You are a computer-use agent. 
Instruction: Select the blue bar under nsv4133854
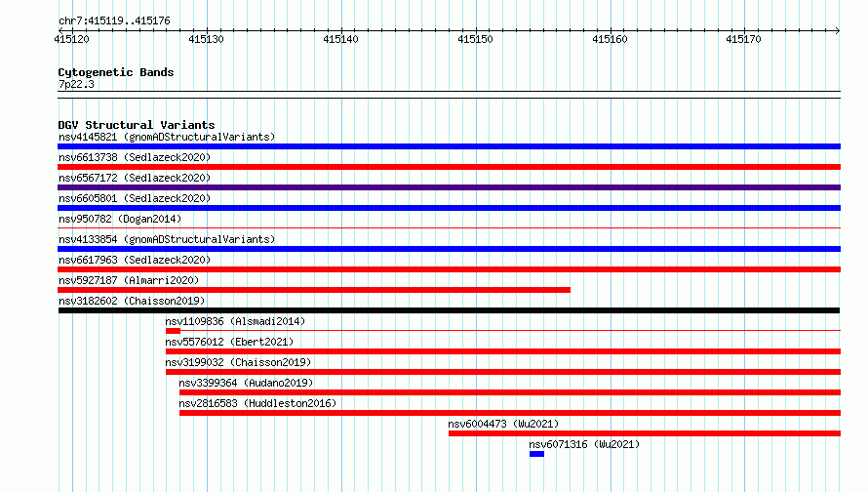pyautogui.click(x=449, y=249)
